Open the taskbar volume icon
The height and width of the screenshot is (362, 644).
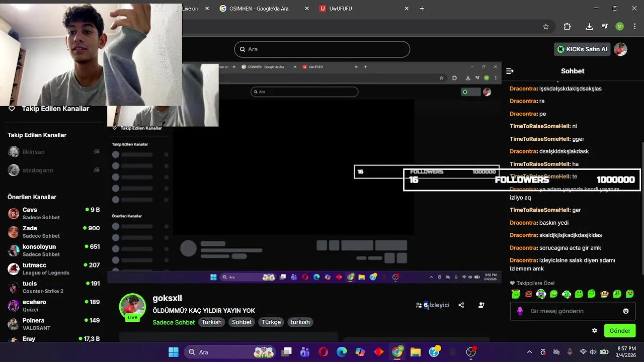(x=594, y=352)
